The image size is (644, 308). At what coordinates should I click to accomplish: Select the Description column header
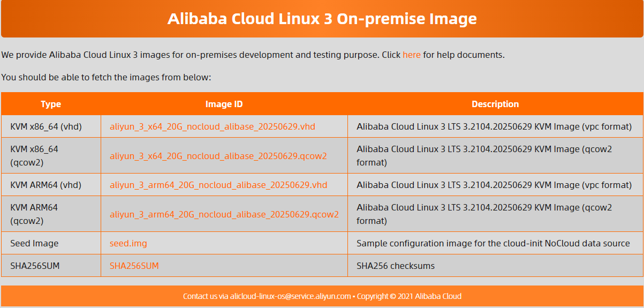point(495,104)
